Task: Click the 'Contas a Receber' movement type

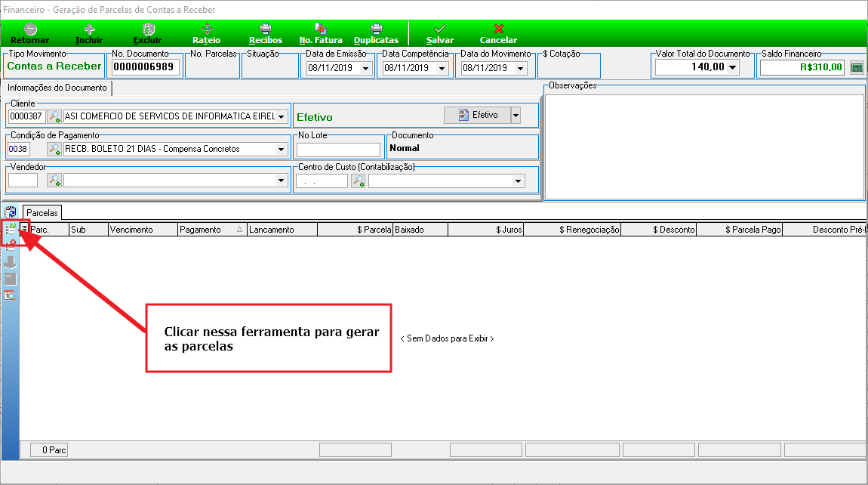Action: tap(54, 66)
